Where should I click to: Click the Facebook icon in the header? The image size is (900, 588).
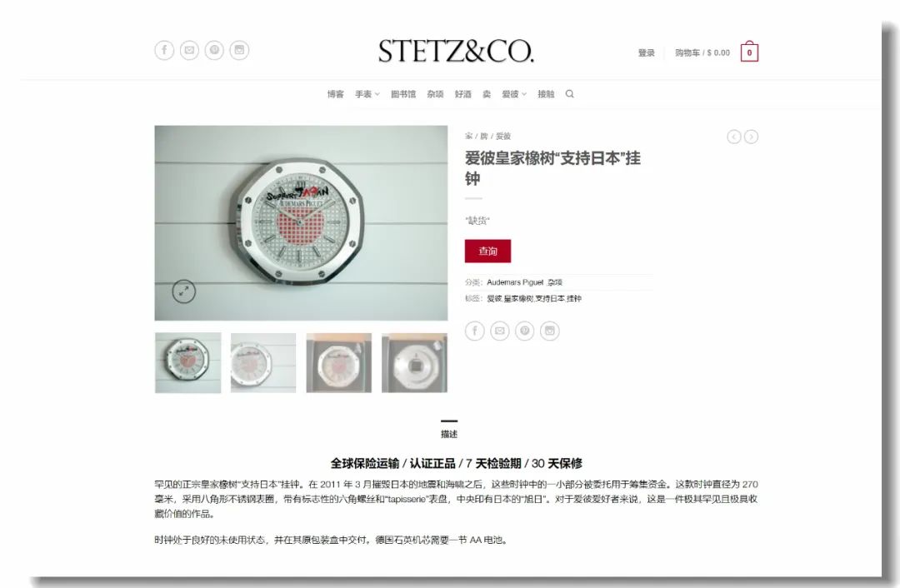click(164, 51)
